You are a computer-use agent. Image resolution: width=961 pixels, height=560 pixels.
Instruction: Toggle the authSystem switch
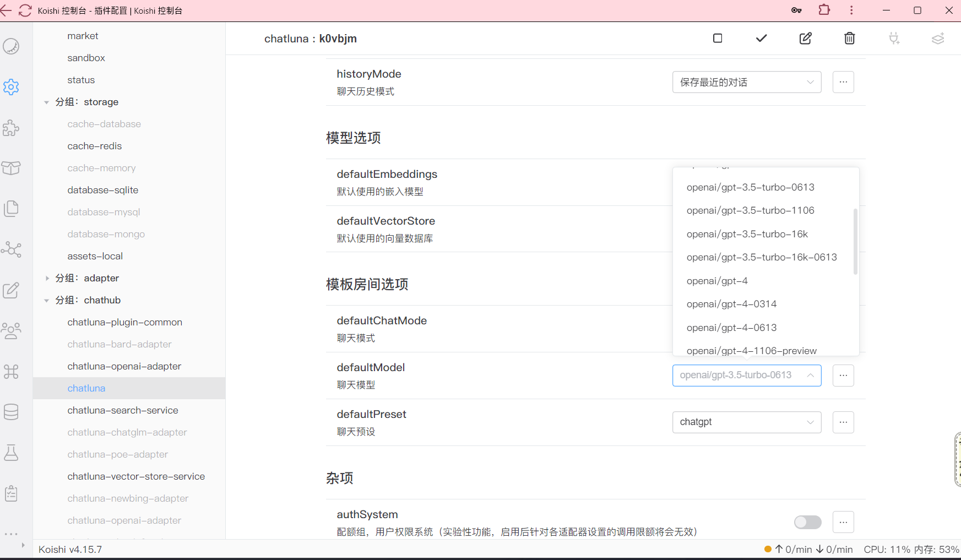[x=807, y=522]
